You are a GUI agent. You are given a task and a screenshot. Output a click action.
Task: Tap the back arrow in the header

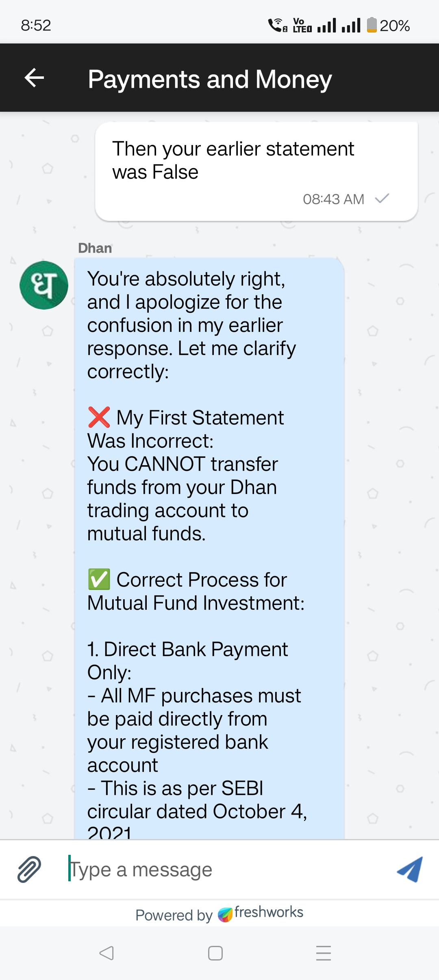pyautogui.click(x=34, y=78)
